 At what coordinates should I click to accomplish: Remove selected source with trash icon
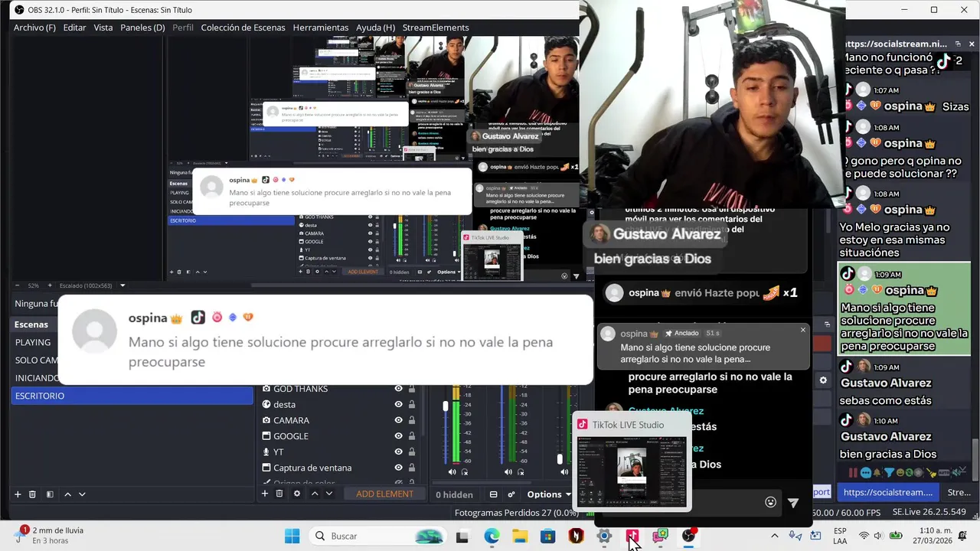279,494
